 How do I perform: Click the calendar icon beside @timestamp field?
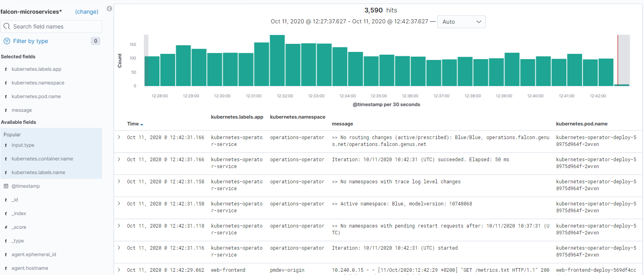point(6,186)
